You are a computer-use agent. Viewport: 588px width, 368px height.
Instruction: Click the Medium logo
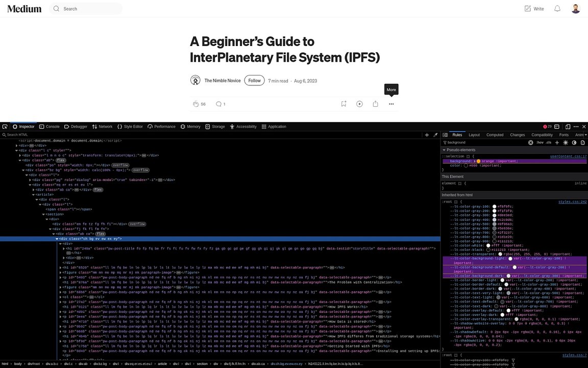(24, 9)
